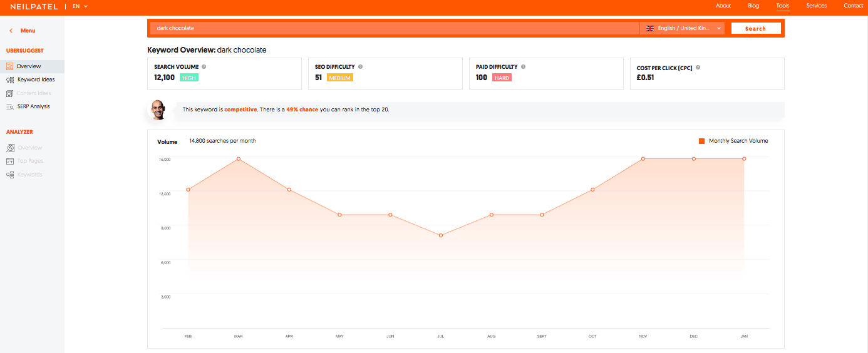Click the '£0.51' CPC value
The height and width of the screenshot is (353, 868).
[646, 78]
